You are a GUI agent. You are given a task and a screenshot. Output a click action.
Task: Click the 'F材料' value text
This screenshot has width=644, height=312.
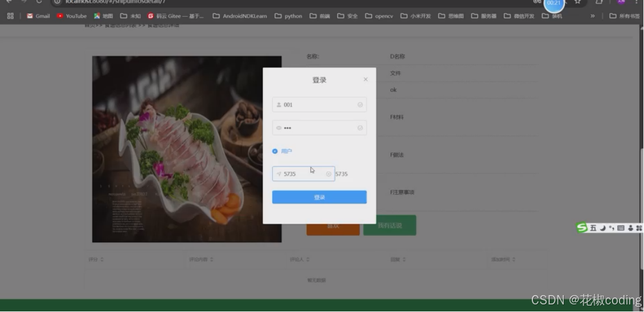[397, 117]
